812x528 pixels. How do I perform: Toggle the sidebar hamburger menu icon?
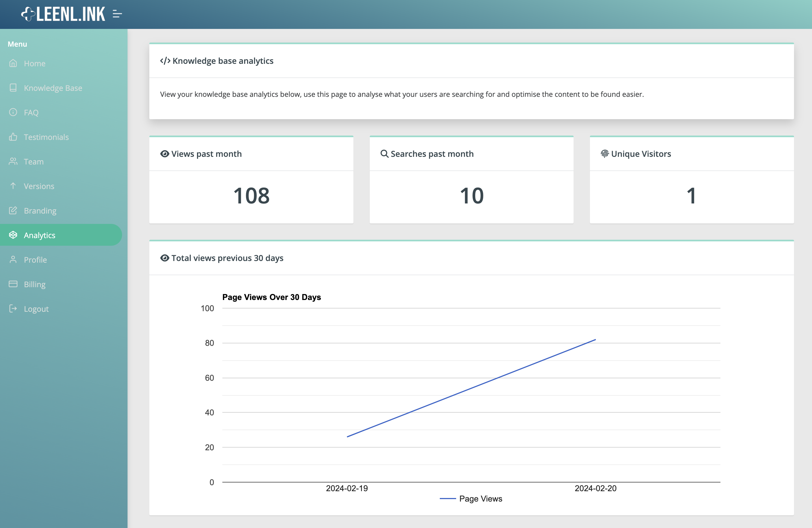[x=117, y=14]
